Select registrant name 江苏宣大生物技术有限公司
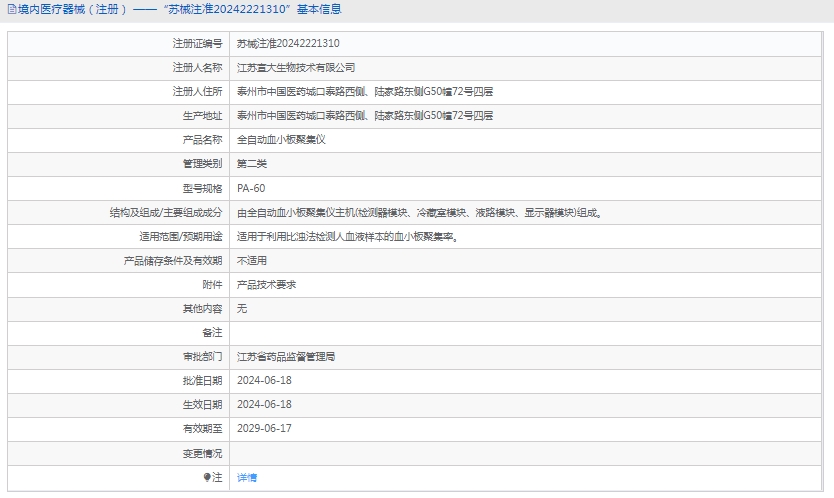 click(x=295, y=68)
